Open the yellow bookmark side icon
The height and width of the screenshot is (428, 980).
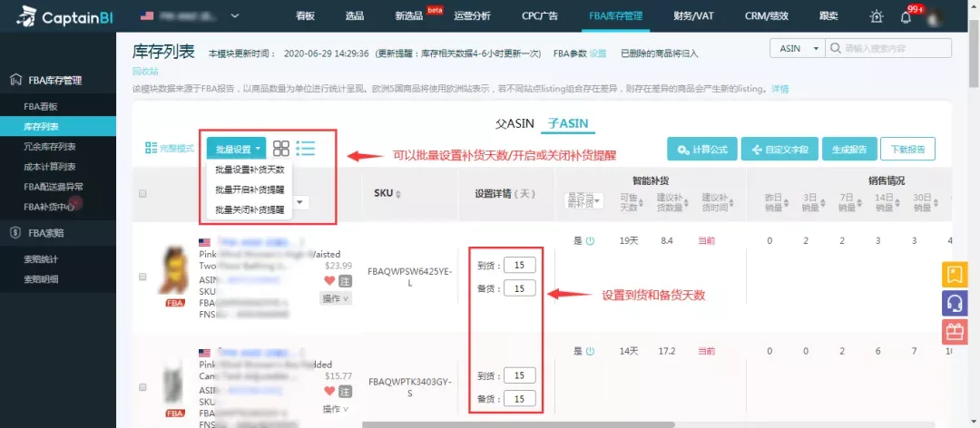[x=955, y=274]
